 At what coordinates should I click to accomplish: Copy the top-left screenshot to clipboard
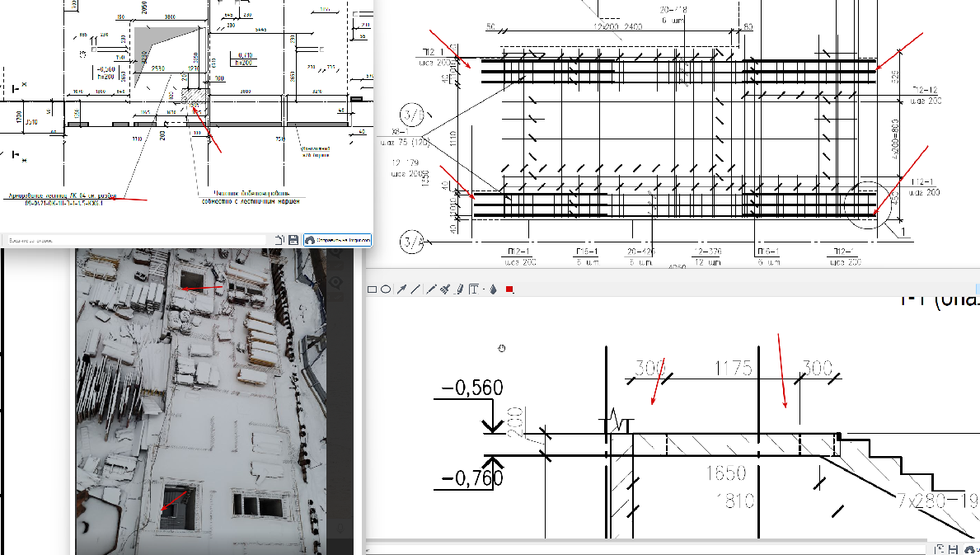(279, 240)
